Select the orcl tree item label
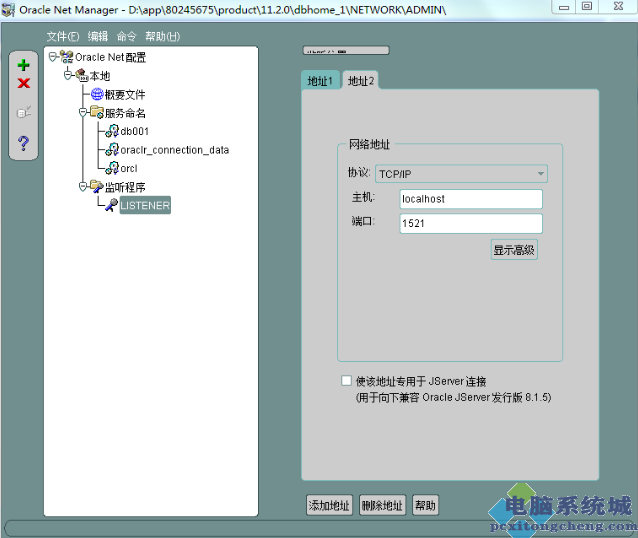This screenshot has width=638, height=538. click(x=129, y=168)
